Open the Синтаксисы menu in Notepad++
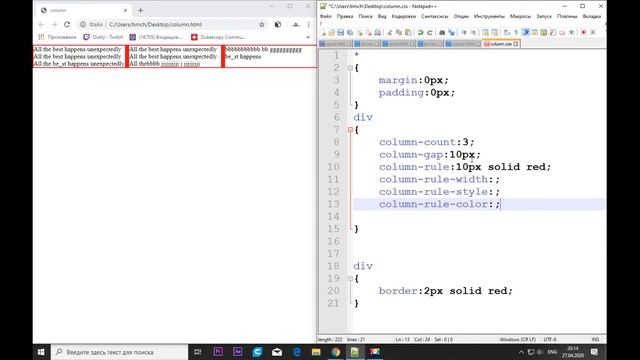 tap(435, 16)
